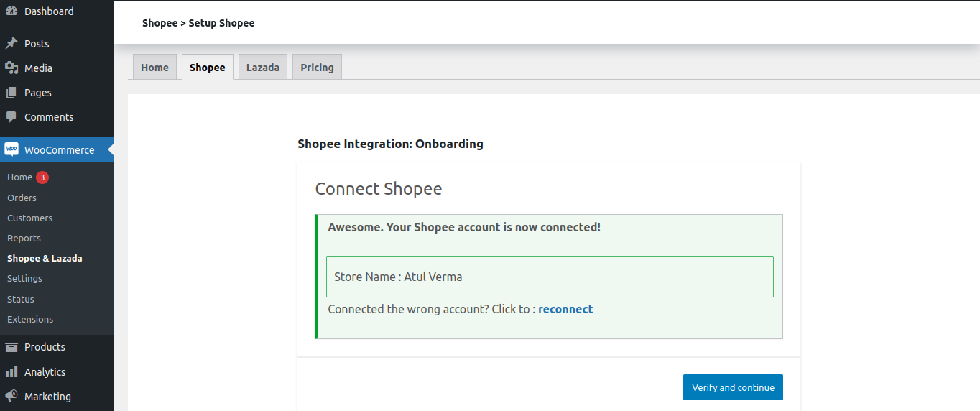Click the Media library icon
980x411 pixels.
[11, 68]
